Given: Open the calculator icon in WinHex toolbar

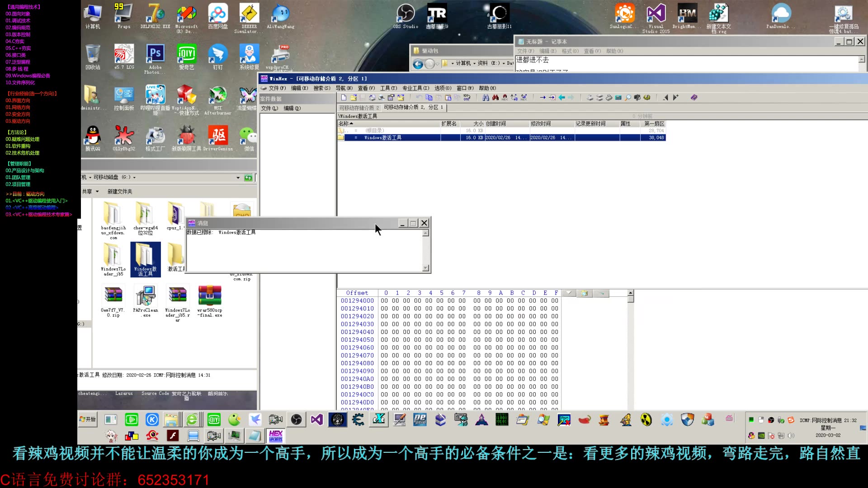Looking at the screenshot, I should point(618,98).
